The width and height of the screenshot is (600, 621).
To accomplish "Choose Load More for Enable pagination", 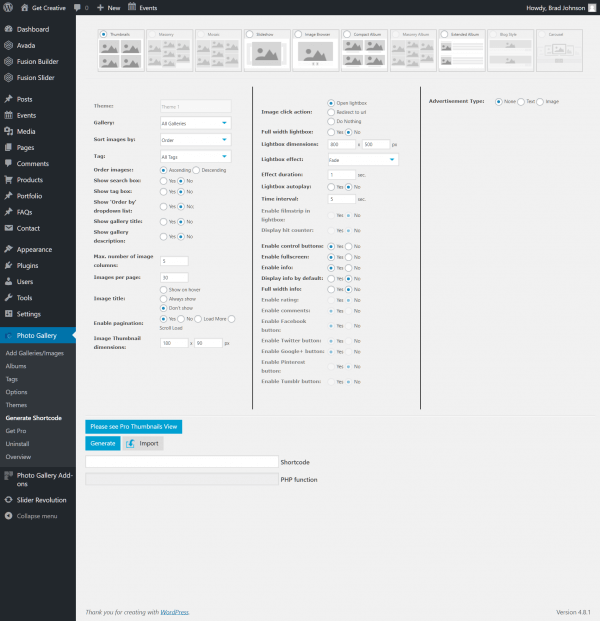I will coord(198,319).
